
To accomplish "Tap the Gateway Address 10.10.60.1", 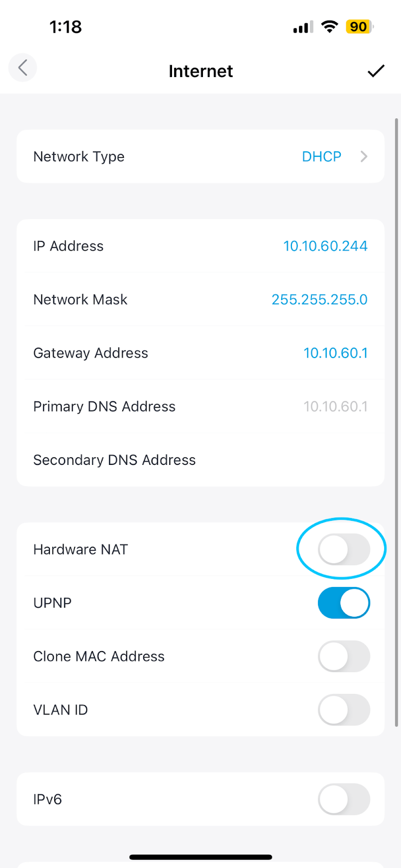I will click(336, 353).
